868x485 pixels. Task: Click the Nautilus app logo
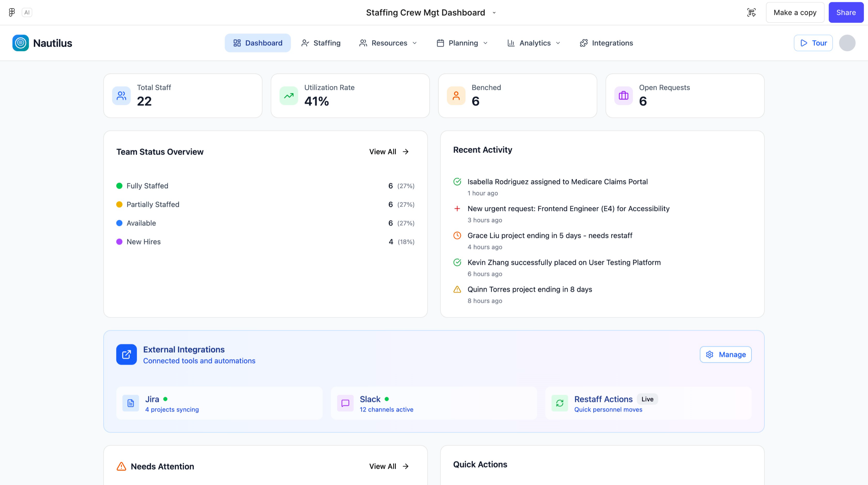[21, 43]
